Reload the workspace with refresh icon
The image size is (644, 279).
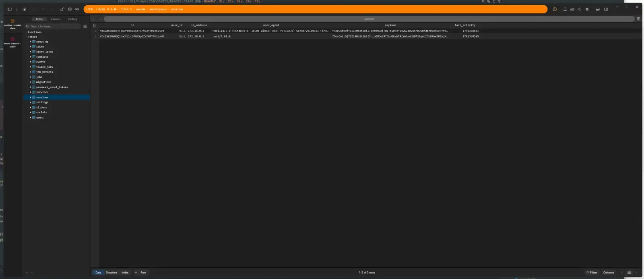pos(580,9)
